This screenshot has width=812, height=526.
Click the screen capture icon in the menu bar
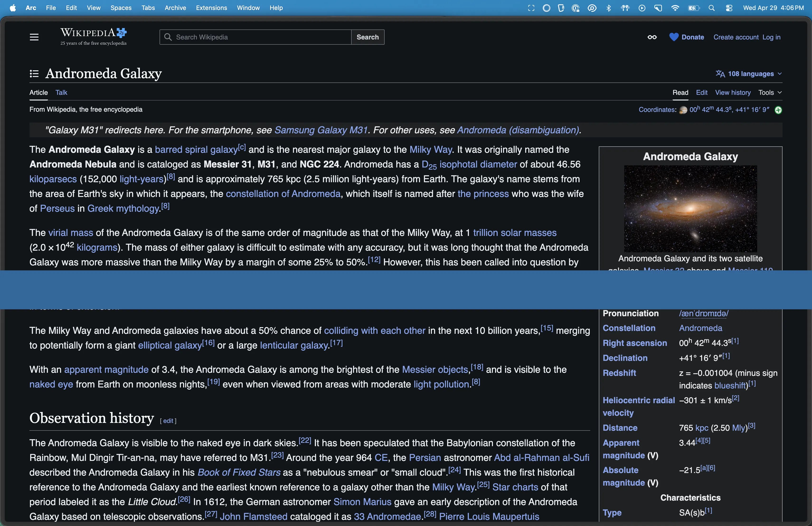pos(531,8)
